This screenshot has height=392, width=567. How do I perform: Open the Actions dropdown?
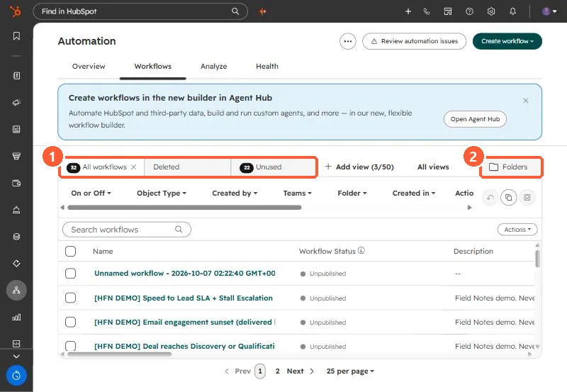coord(517,230)
